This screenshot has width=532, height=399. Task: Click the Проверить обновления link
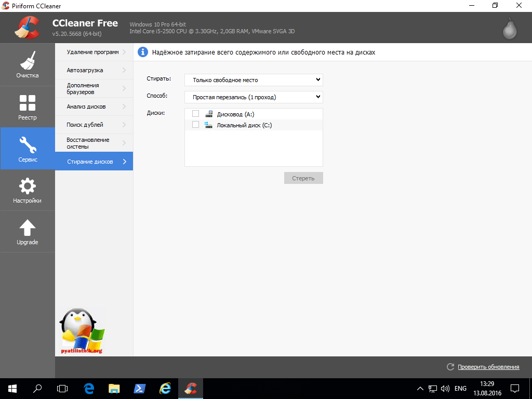point(488,367)
